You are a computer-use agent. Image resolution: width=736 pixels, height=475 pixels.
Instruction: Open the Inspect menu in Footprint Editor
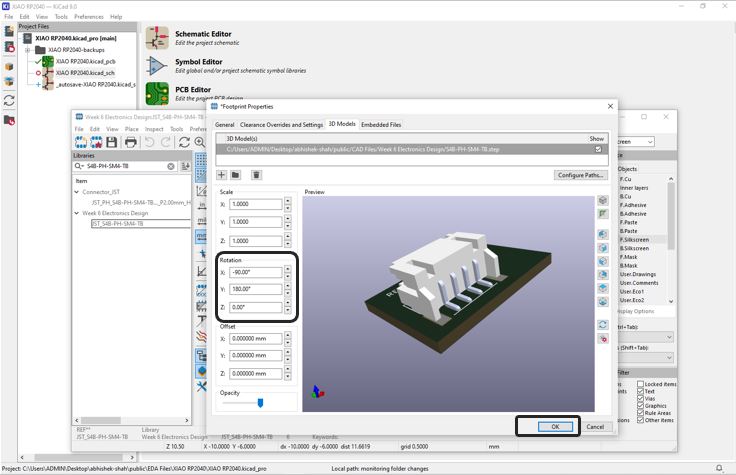click(x=154, y=129)
